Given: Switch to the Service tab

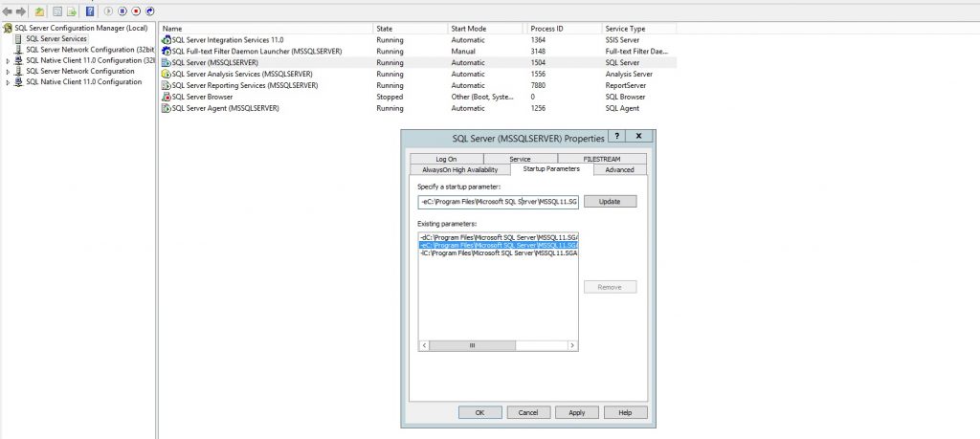Looking at the screenshot, I should tap(520, 159).
